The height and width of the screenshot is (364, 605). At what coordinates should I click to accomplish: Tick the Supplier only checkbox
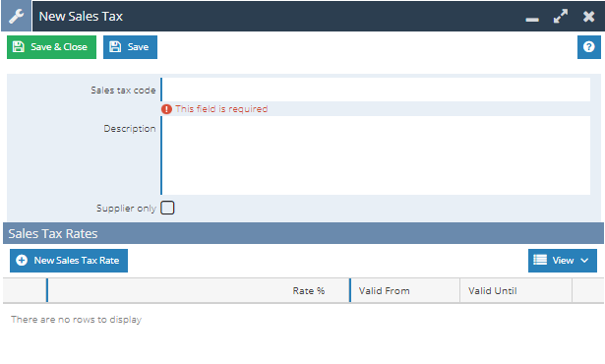click(167, 208)
